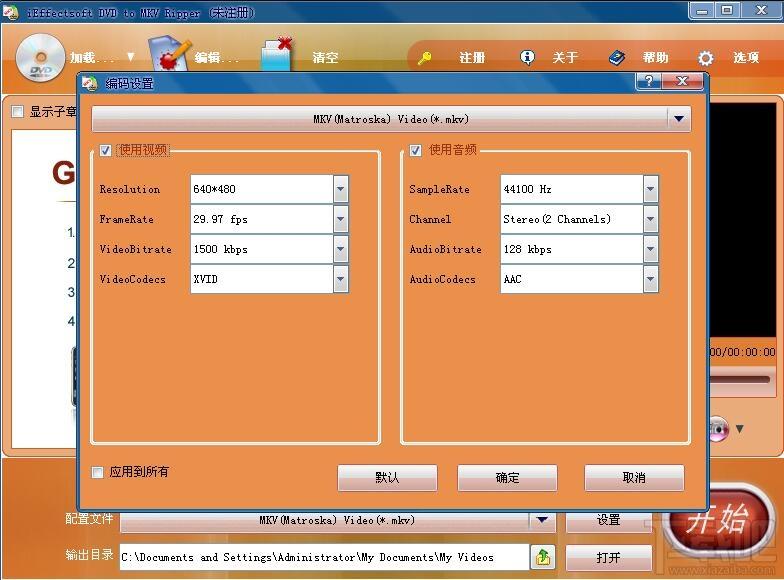The height and width of the screenshot is (580, 784).
Task: Expand the MKV format dropdown in dialog
Action: [680, 119]
